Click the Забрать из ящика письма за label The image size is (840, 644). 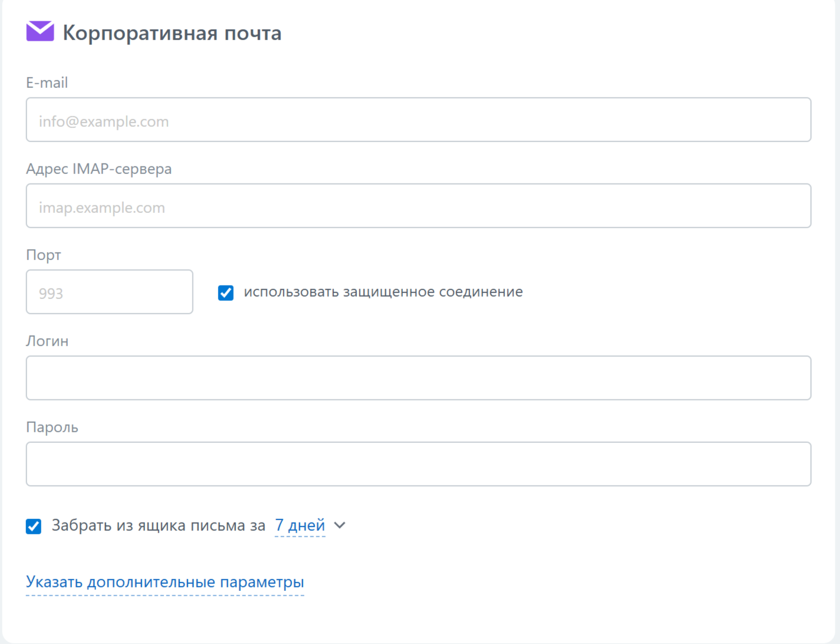(x=158, y=525)
